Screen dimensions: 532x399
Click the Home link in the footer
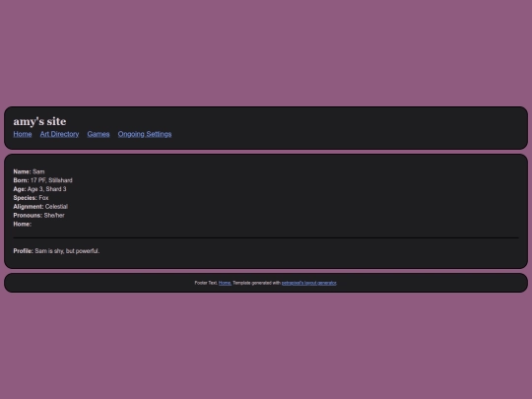click(225, 283)
